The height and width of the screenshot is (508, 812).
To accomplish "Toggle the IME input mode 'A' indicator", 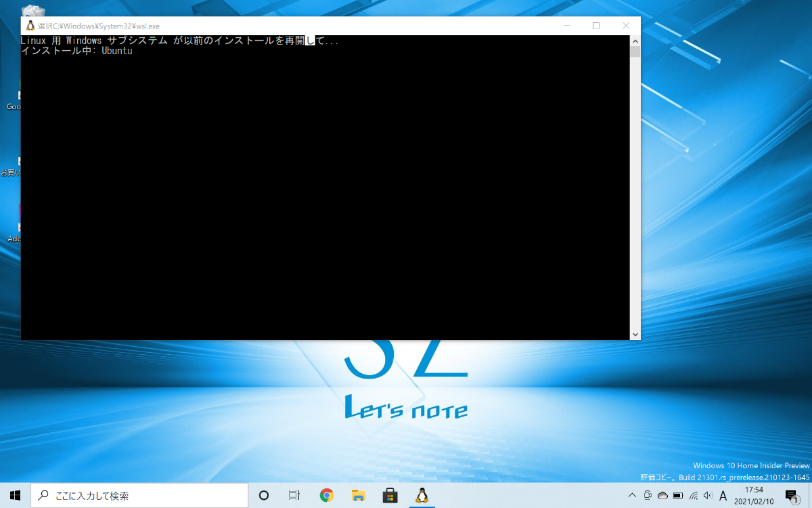I will coord(723,496).
